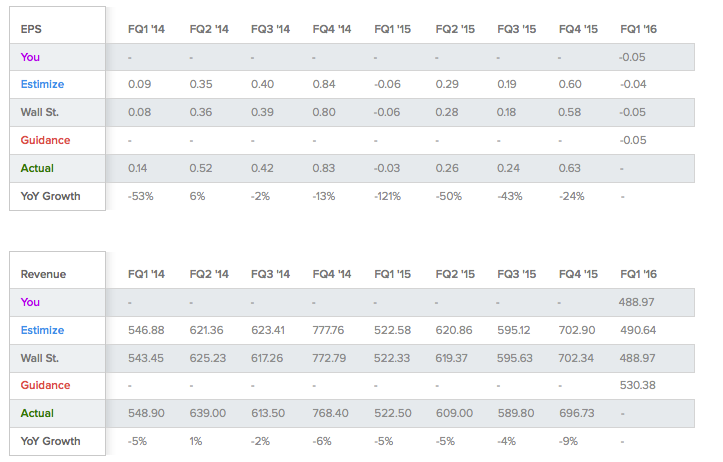Click FQ1 '16 header in EPS table
This screenshot has width=723, height=462.
click(639, 29)
